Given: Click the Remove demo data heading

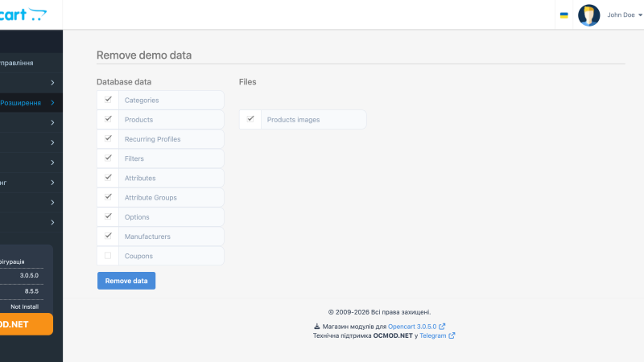Looking at the screenshot, I should click(144, 55).
